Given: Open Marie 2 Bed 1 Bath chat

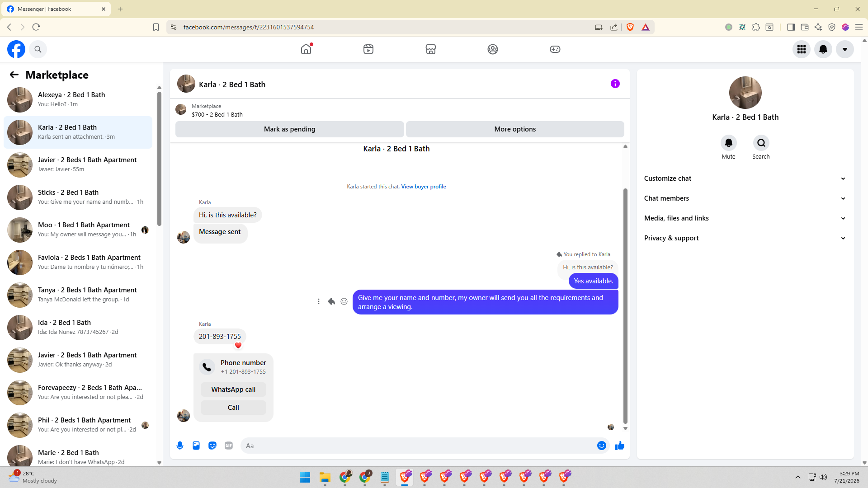Looking at the screenshot, I should pos(78,455).
